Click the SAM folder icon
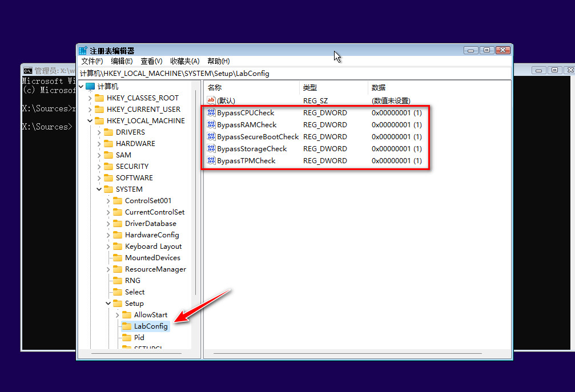The width and height of the screenshot is (575, 392). point(108,155)
